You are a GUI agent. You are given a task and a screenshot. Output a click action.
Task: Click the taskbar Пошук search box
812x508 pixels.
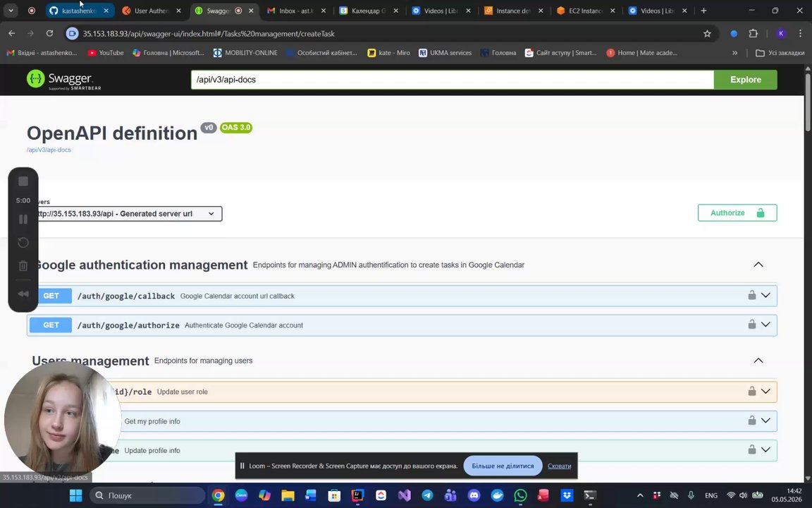coord(147,495)
